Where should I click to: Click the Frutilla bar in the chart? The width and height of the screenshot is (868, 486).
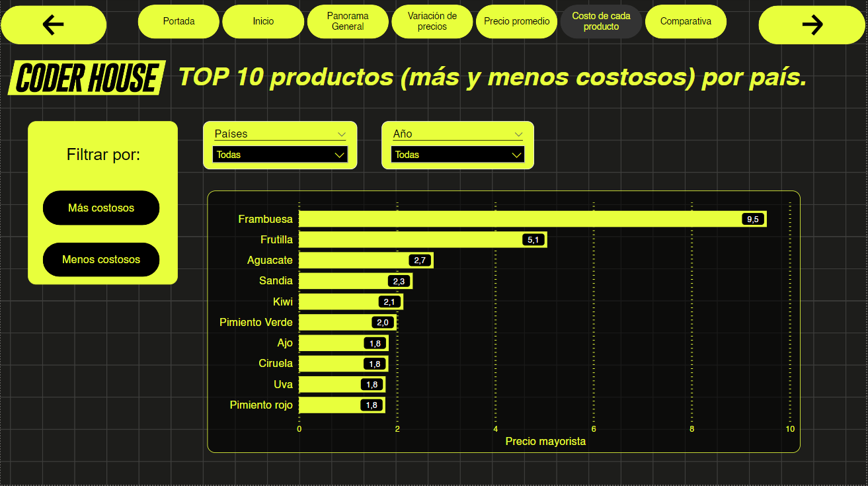click(x=423, y=239)
